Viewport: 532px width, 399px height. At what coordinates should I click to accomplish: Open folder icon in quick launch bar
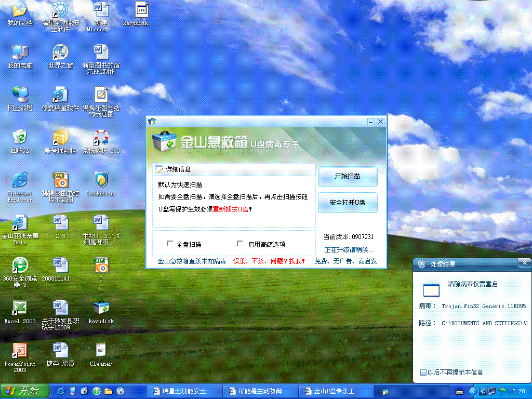[108, 391]
